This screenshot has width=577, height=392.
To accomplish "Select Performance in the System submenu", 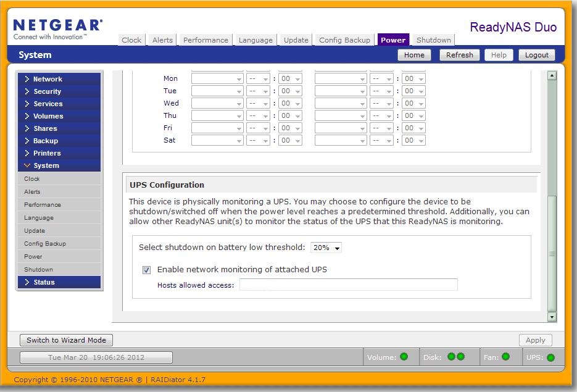I will [x=43, y=204].
